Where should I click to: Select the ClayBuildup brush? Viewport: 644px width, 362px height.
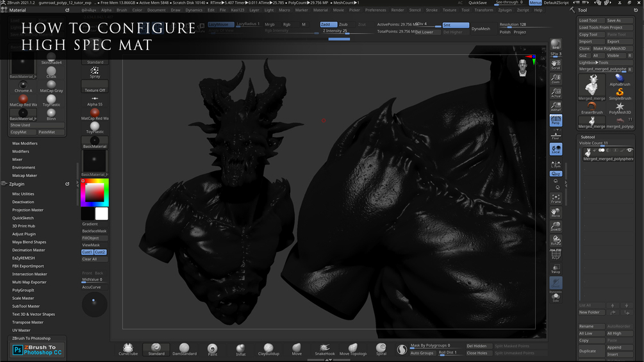(x=268, y=349)
